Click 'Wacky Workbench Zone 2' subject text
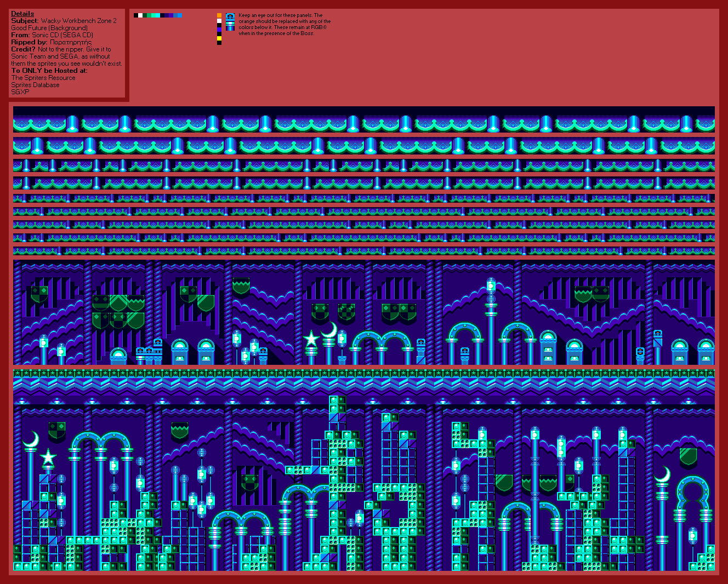Image resolution: width=728 pixels, height=584 pixels. (x=79, y=21)
